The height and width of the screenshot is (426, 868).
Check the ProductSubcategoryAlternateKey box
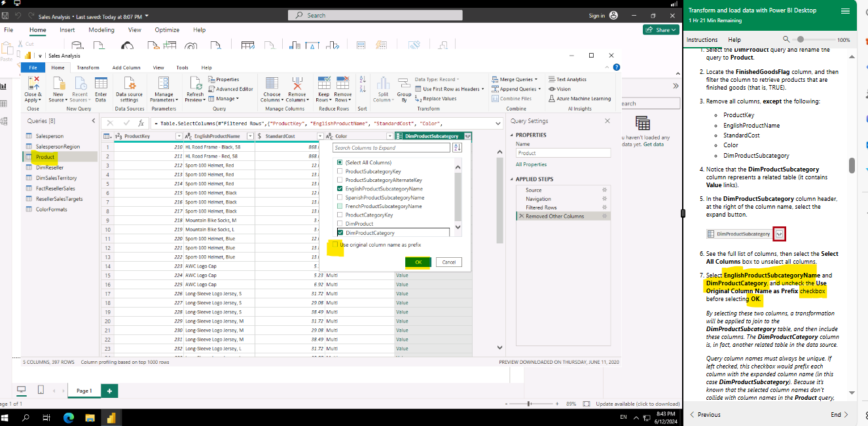pyautogui.click(x=340, y=180)
